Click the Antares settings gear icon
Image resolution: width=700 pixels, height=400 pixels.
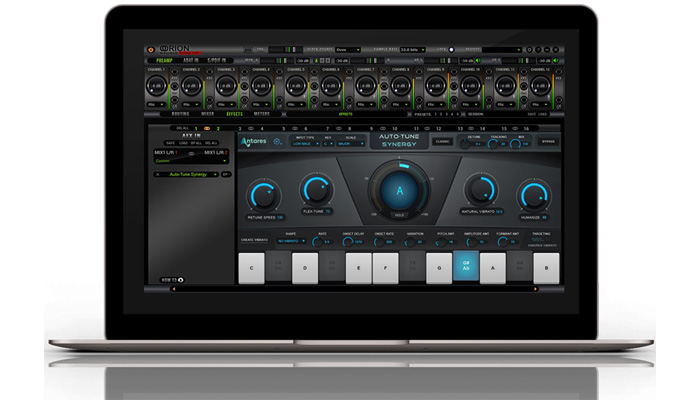click(275, 142)
